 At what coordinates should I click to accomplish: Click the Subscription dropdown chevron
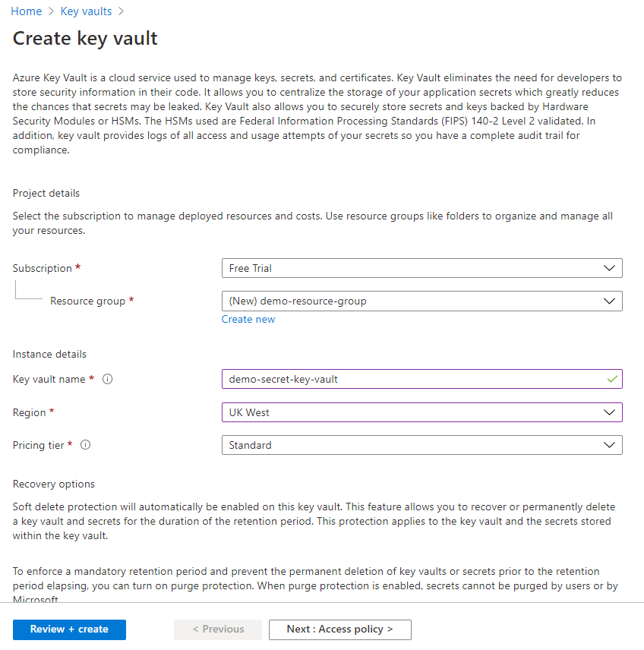coord(610,268)
